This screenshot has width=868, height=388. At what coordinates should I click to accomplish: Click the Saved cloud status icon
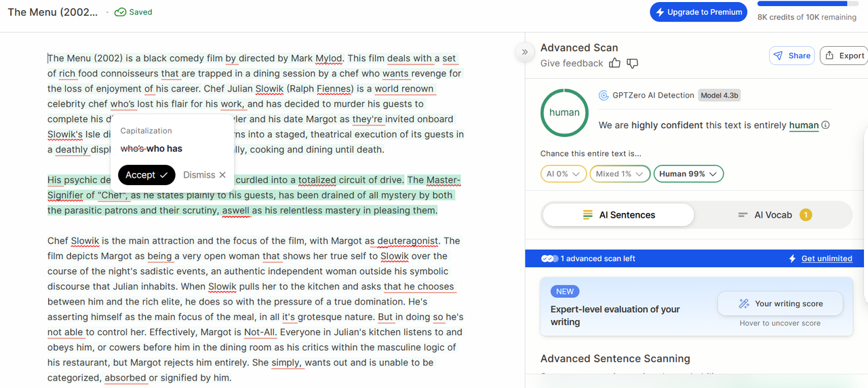pyautogui.click(x=120, y=12)
